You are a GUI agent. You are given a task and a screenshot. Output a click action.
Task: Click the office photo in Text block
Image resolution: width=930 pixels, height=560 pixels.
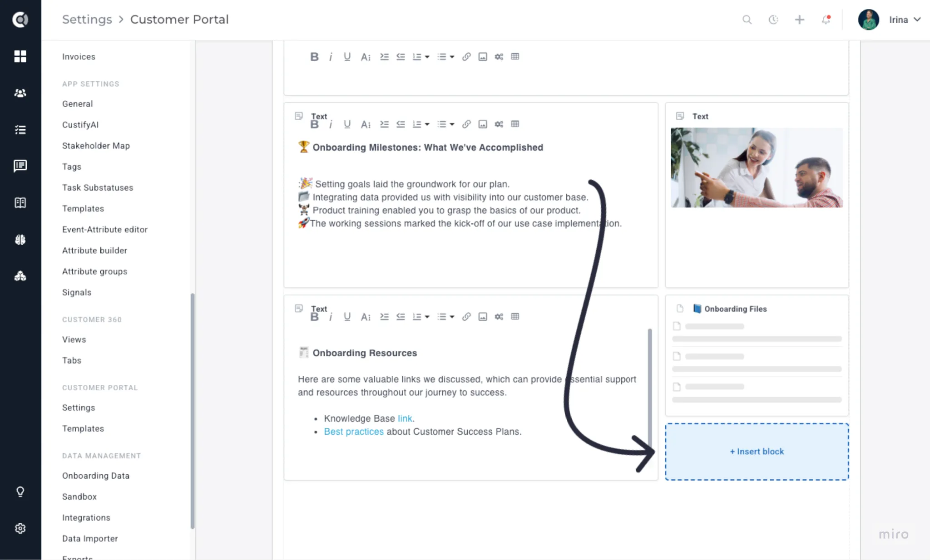[757, 167]
